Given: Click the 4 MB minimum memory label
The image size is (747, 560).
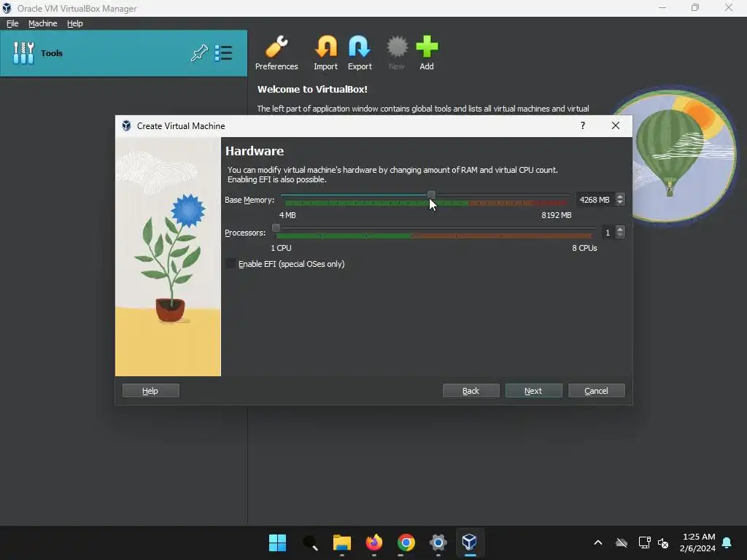Looking at the screenshot, I should click(287, 215).
